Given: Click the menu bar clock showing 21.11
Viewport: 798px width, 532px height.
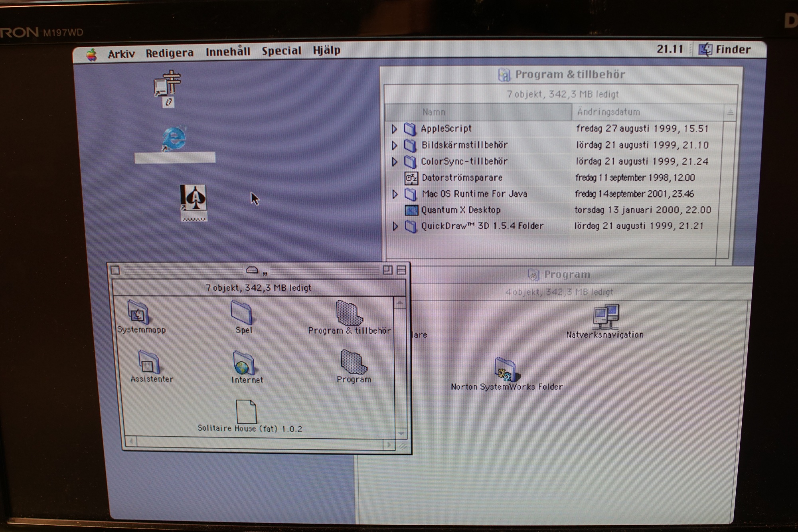Looking at the screenshot, I should (670, 49).
